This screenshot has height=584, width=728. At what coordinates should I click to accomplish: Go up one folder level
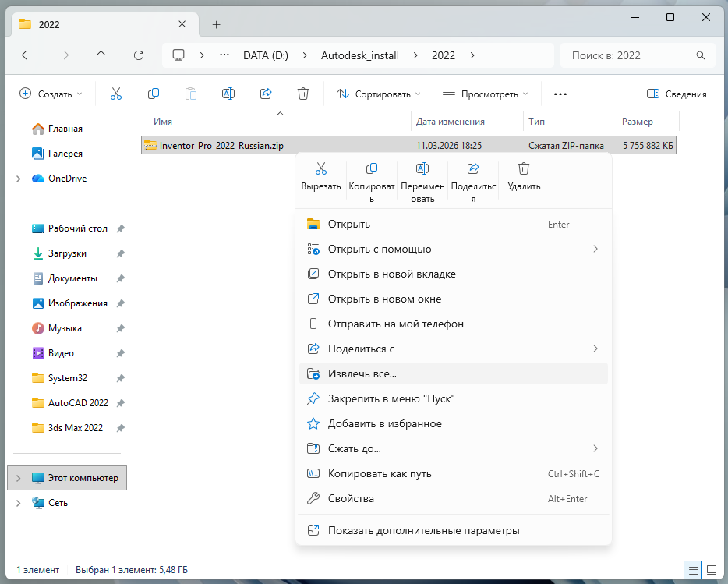pyautogui.click(x=101, y=55)
